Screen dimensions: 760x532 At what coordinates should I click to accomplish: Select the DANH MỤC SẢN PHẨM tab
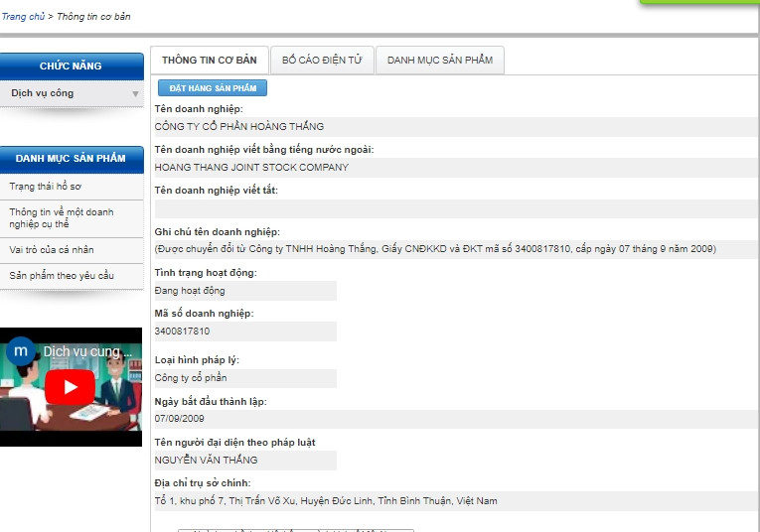439,61
